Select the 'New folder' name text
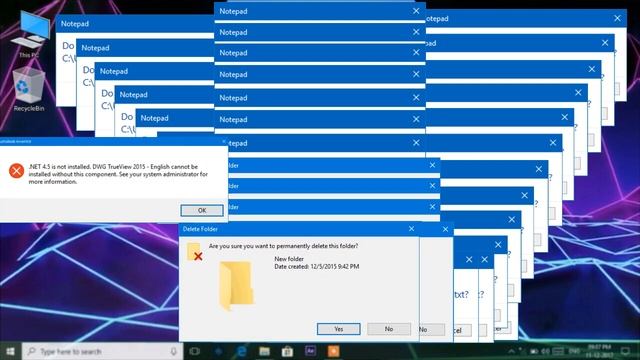 click(289, 259)
